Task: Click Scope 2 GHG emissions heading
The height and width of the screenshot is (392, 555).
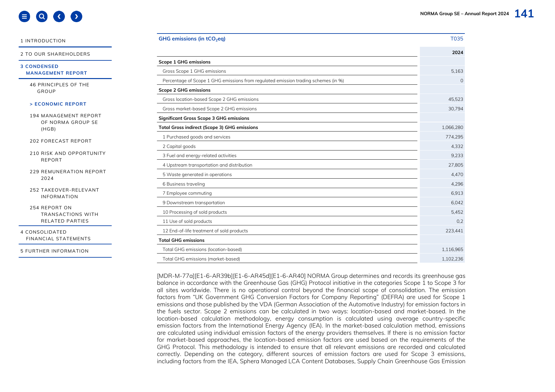Action: [184, 90]
